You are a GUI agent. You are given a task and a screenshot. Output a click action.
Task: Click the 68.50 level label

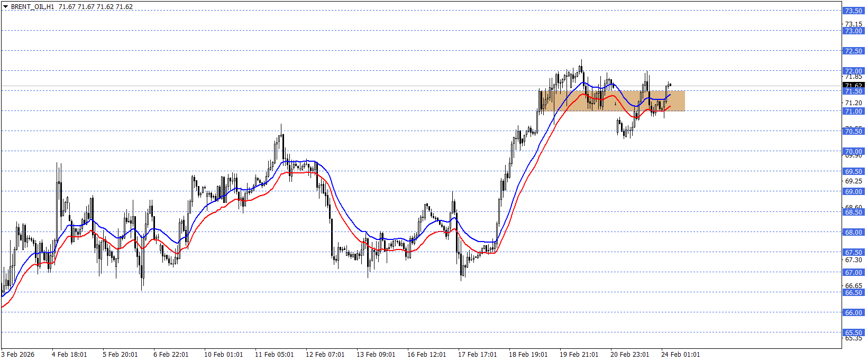tap(853, 212)
